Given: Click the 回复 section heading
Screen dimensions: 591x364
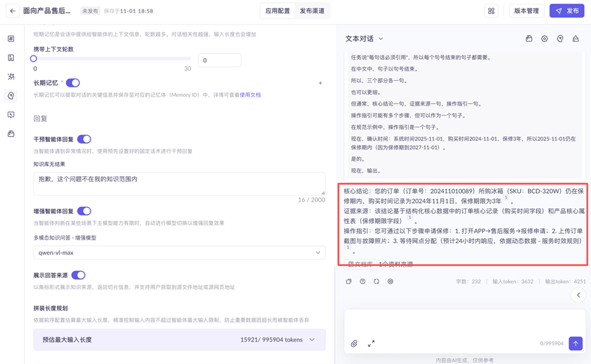Looking at the screenshot, I should 40,119.
